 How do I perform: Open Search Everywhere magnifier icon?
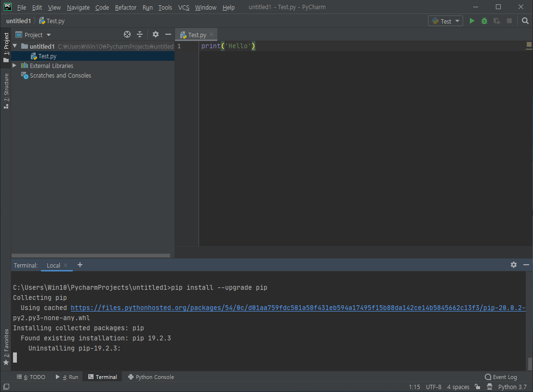[525, 21]
